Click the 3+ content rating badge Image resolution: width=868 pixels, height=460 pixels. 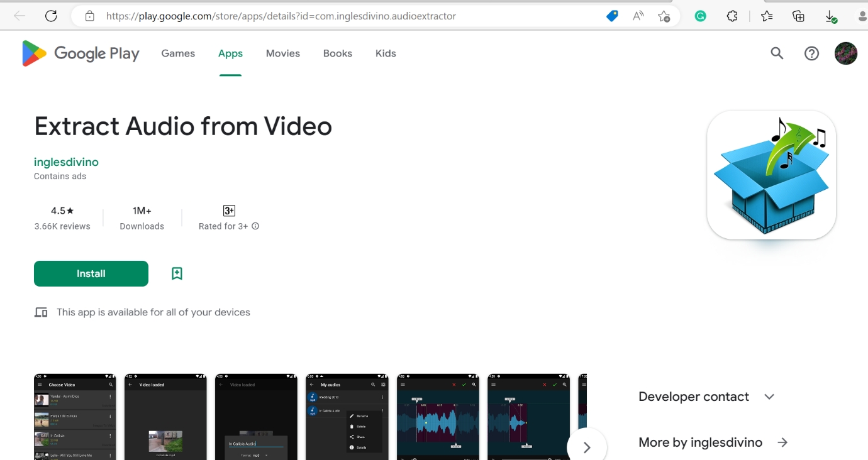pos(229,211)
